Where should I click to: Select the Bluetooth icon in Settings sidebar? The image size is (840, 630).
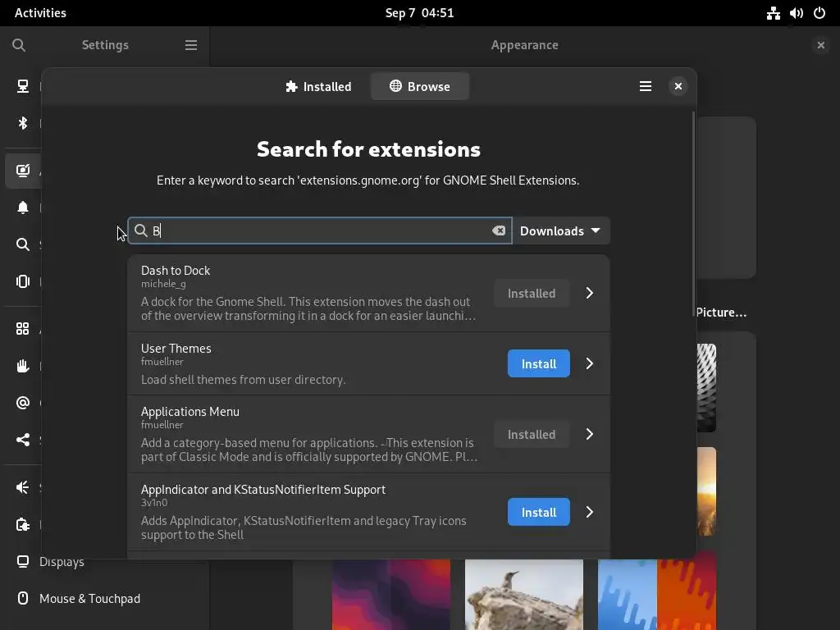click(22, 123)
